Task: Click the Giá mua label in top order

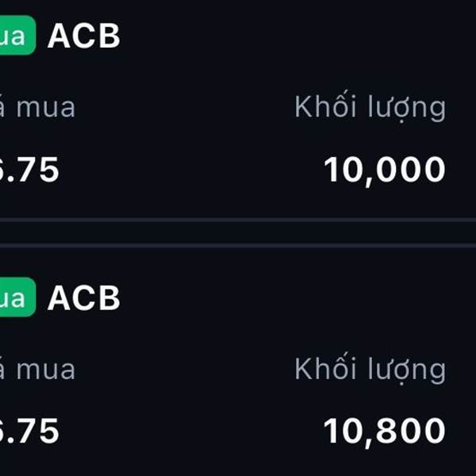Action: point(38,107)
